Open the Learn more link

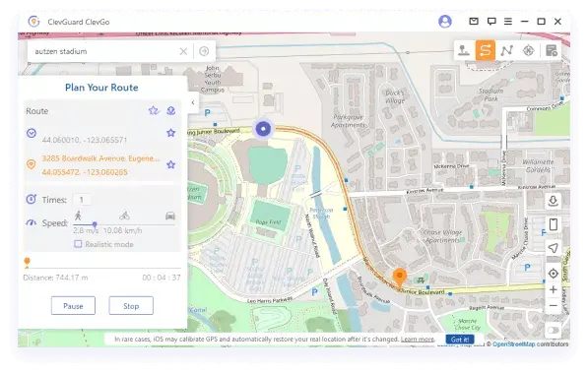pos(418,340)
